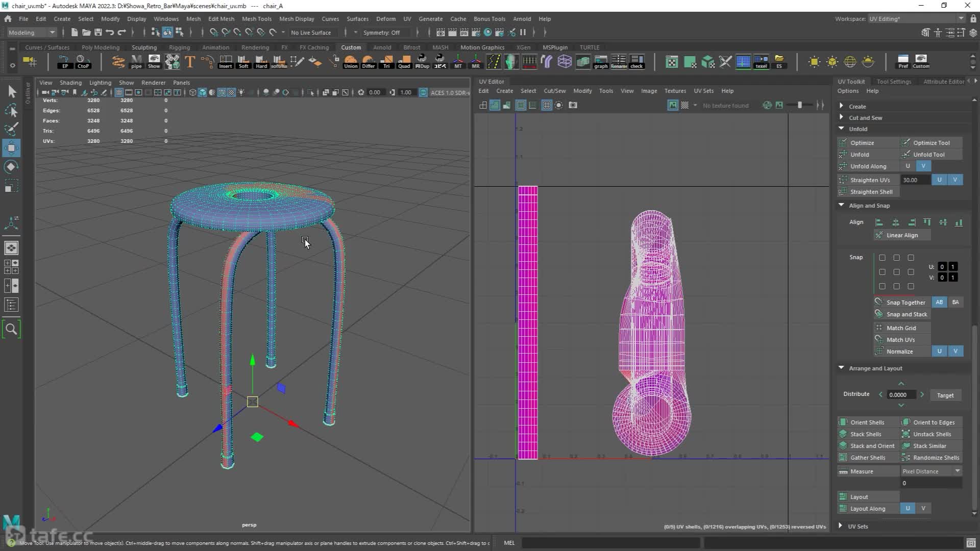Image resolution: width=980 pixels, height=551 pixels.
Task: Open the Mesh Tools menu
Action: click(256, 19)
